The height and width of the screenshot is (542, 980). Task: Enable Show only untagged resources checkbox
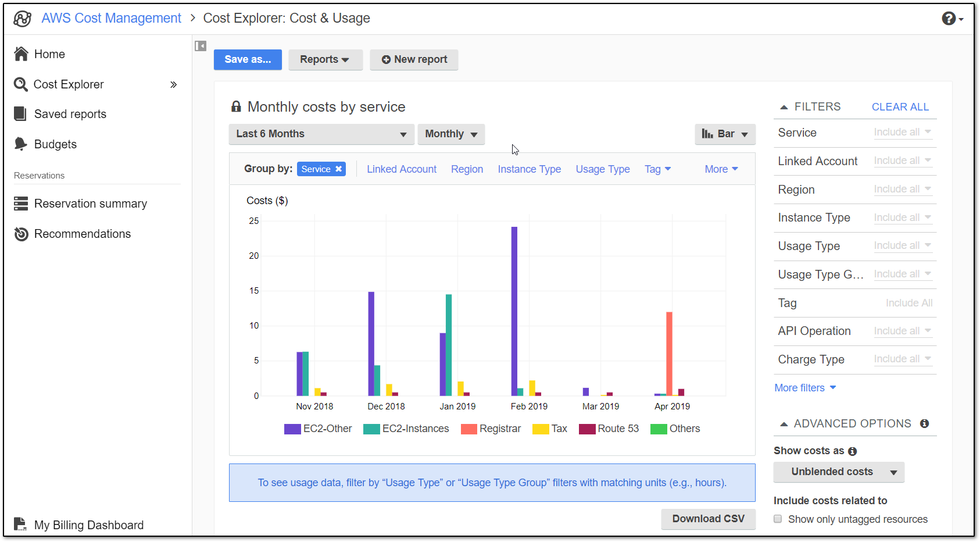(778, 519)
